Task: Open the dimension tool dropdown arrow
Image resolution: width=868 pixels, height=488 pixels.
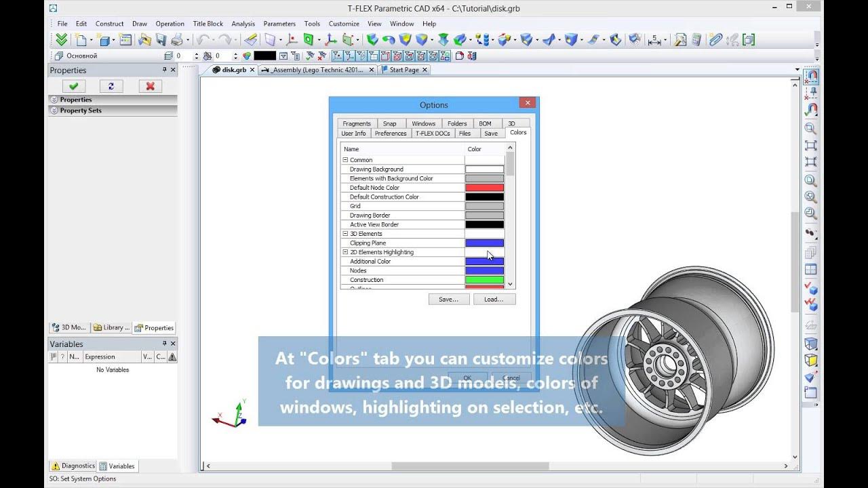Action: pos(666,41)
